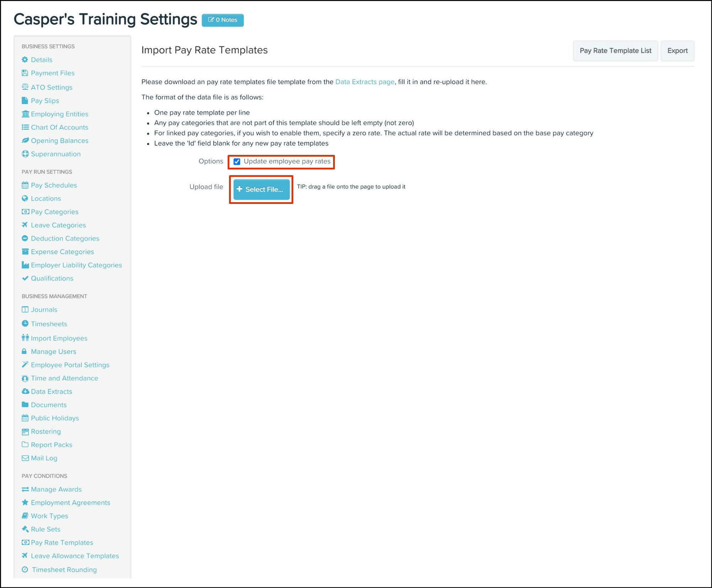Uncheck Update employee pay rates checkbox
This screenshot has height=588, width=712.
(237, 162)
